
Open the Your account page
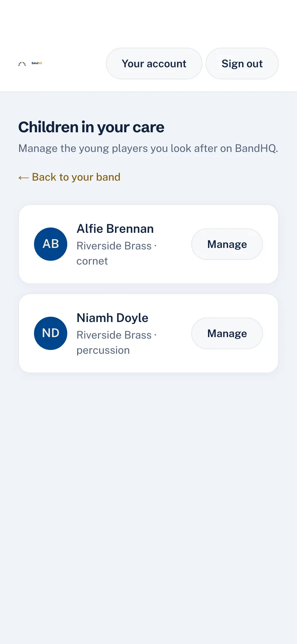click(154, 63)
